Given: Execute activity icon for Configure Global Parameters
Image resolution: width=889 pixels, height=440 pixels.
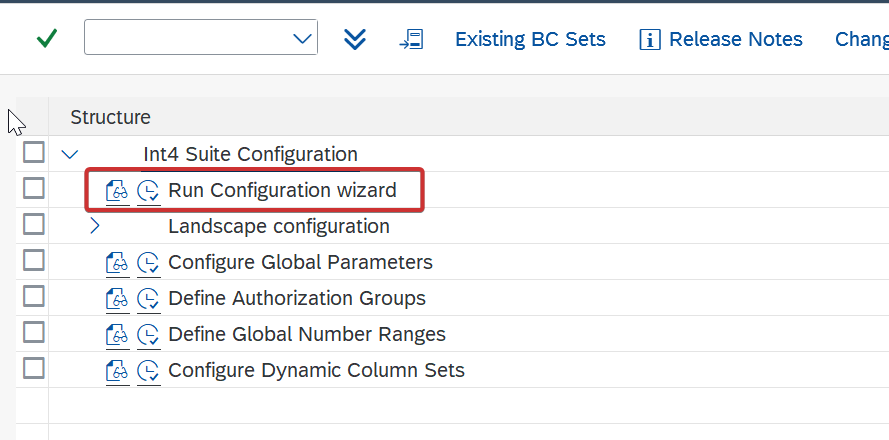Looking at the screenshot, I should 149,263.
